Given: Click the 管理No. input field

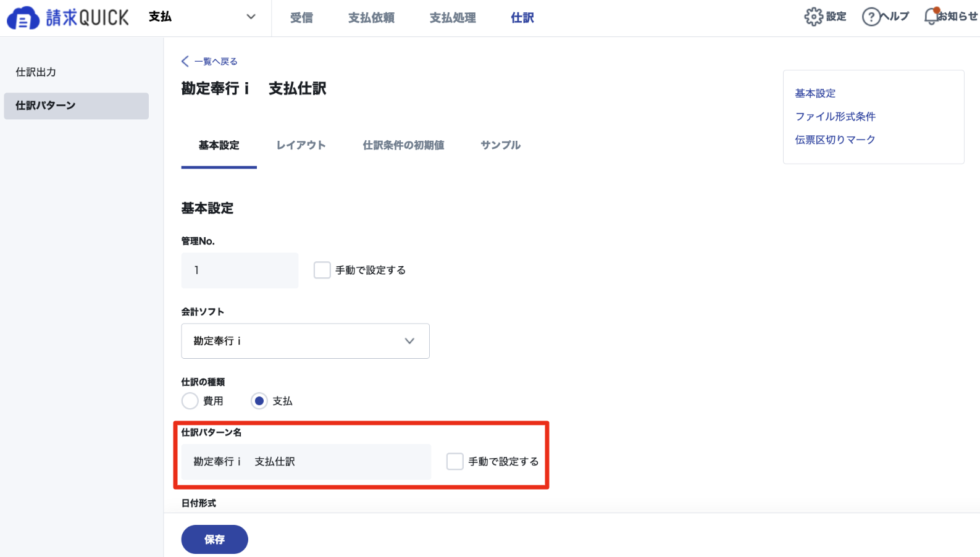Looking at the screenshot, I should pos(240,270).
